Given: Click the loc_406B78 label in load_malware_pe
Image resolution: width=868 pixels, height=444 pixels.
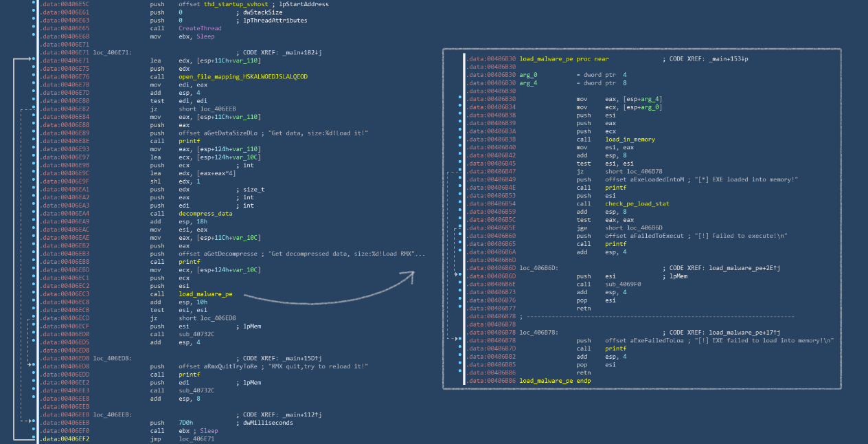Looking at the screenshot, I should coord(538,332).
